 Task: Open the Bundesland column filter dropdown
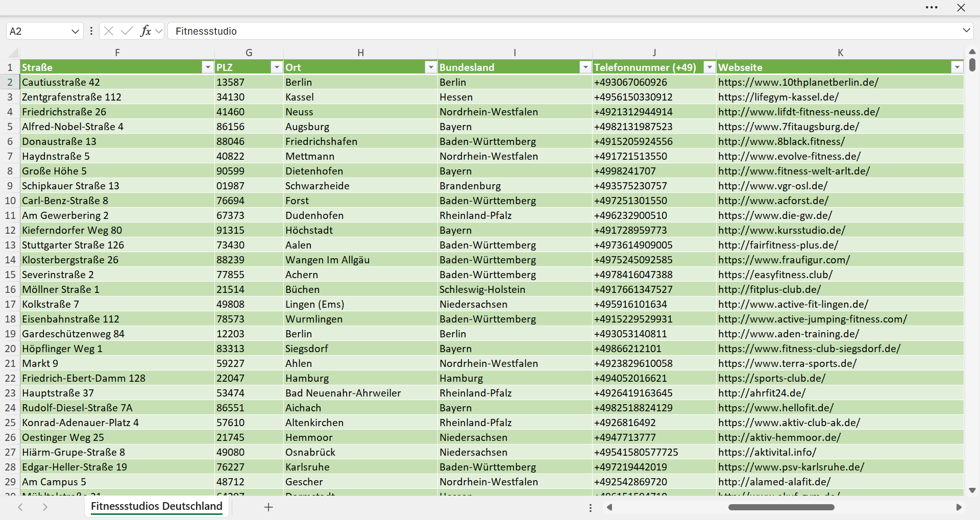(585, 67)
